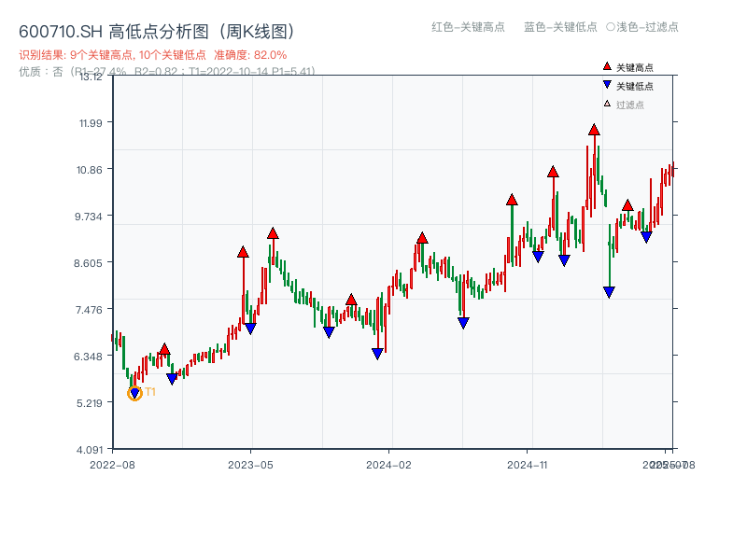Select red high triangle just after 2023-05

pyautogui.click(x=273, y=232)
